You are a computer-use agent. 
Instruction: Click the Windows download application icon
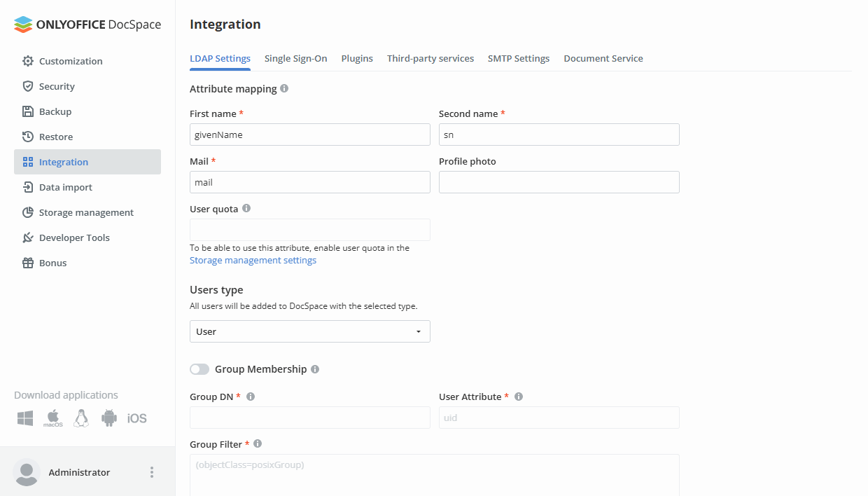pyautogui.click(x=24, y=418)
